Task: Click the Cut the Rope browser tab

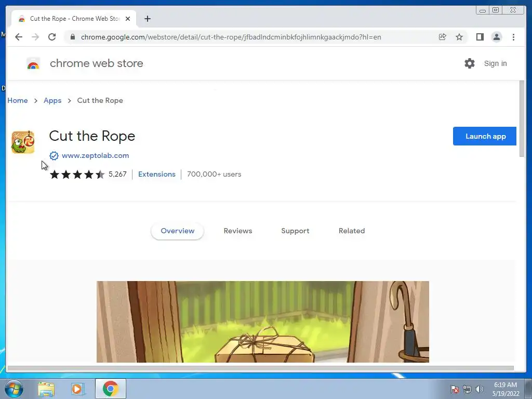Action: (x=74, y=19)
